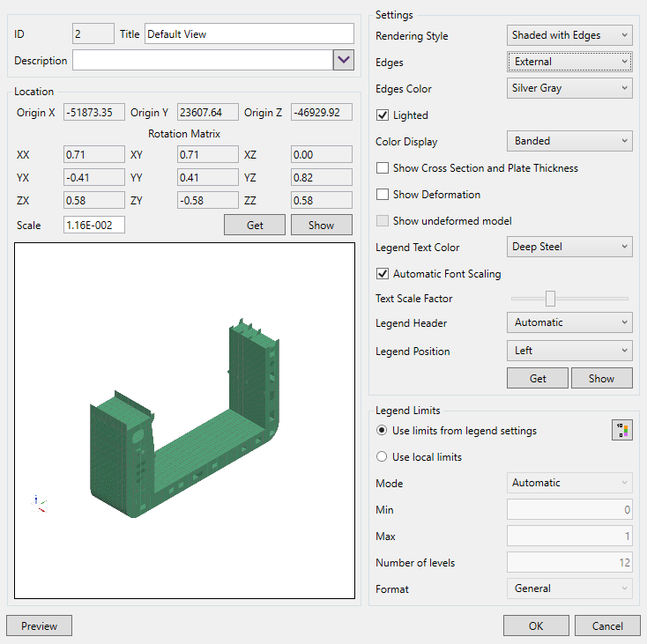Open the Legend Text Color dropdown
Viewport: 647px width, 644px height.
pyautogui.click(x=569, y=247)
